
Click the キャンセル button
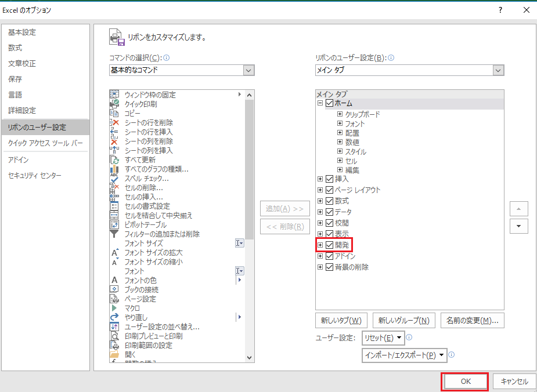(x=514, y=382)
